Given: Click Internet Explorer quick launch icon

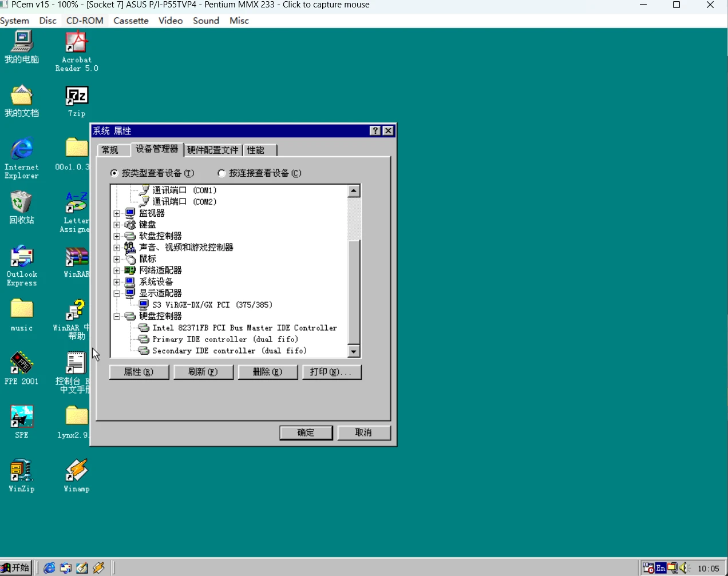Looking at the screenshot, I should coord(50,567).
